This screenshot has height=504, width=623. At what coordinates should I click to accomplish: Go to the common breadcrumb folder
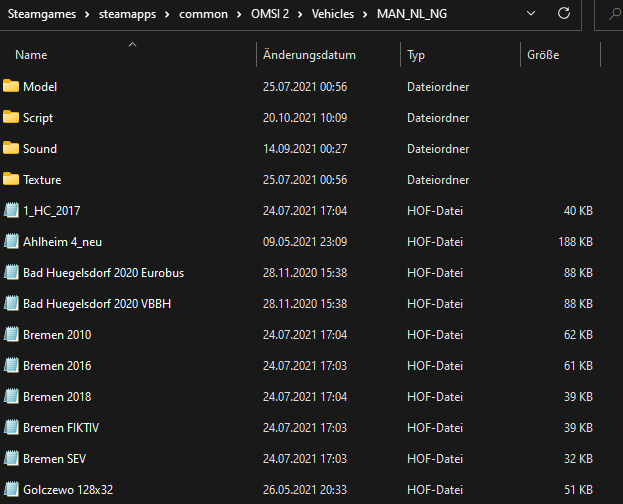(x=203, y=14)
